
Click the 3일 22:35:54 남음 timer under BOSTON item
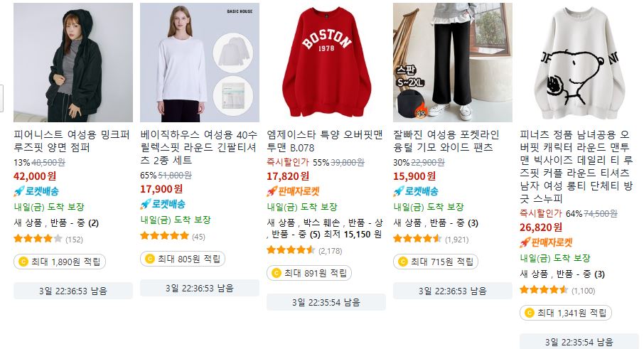click(326, 302)
